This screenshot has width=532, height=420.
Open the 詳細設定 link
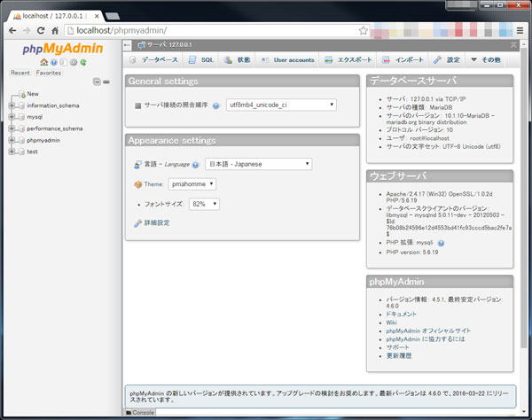157,223
